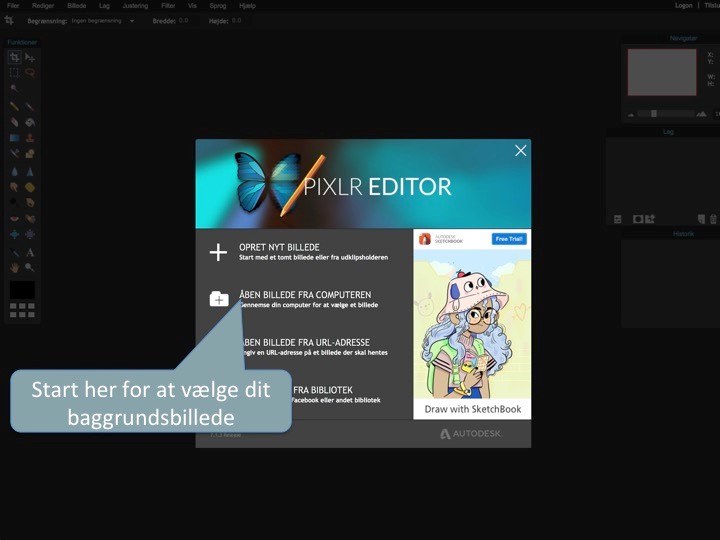
Task: Select the Color Replace tool
Action: [x=15, y=153]
